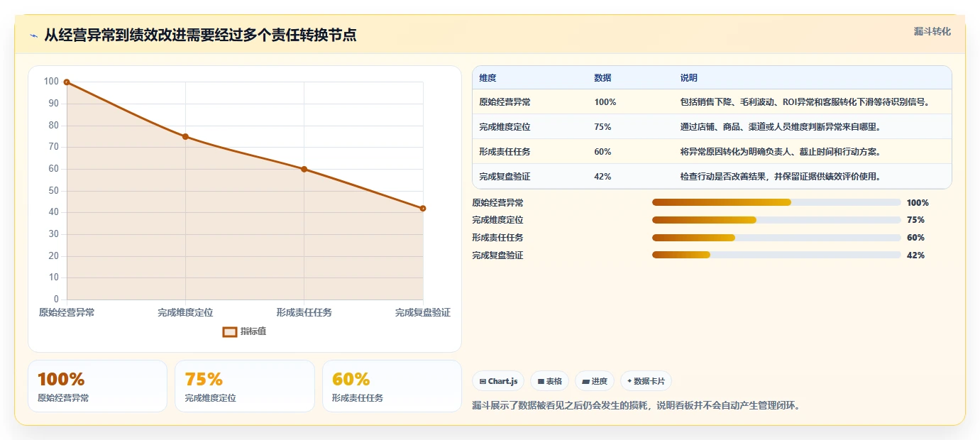Click the footnote starting 漏斗展示了数据
Screen dimensions: 980x440
pyautogui.click(x=636, y=406)
